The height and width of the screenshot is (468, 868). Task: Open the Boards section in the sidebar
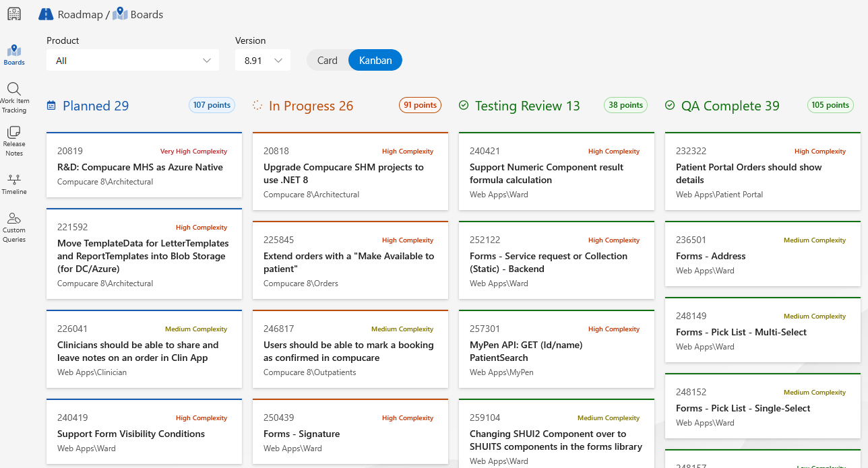[x=13, y=54]
